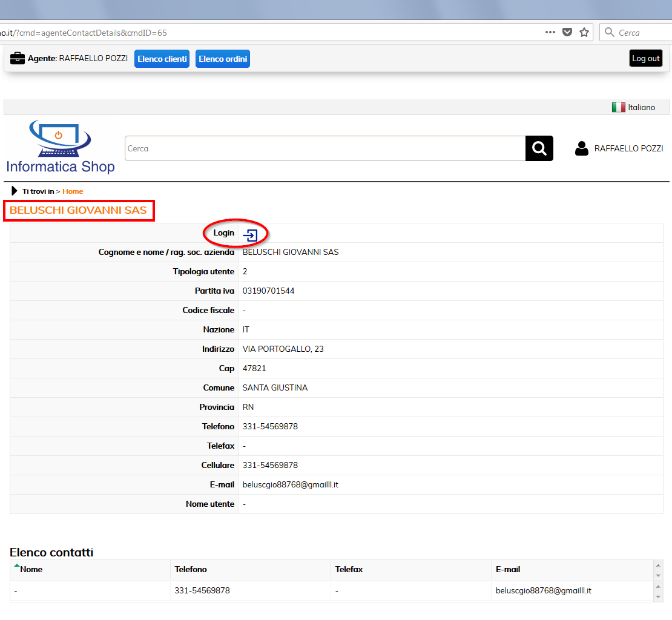The height and width of the screenshot is (620, 672).
Task: Click the user profile silhouette icon
Action: click(x=582, y=148)
